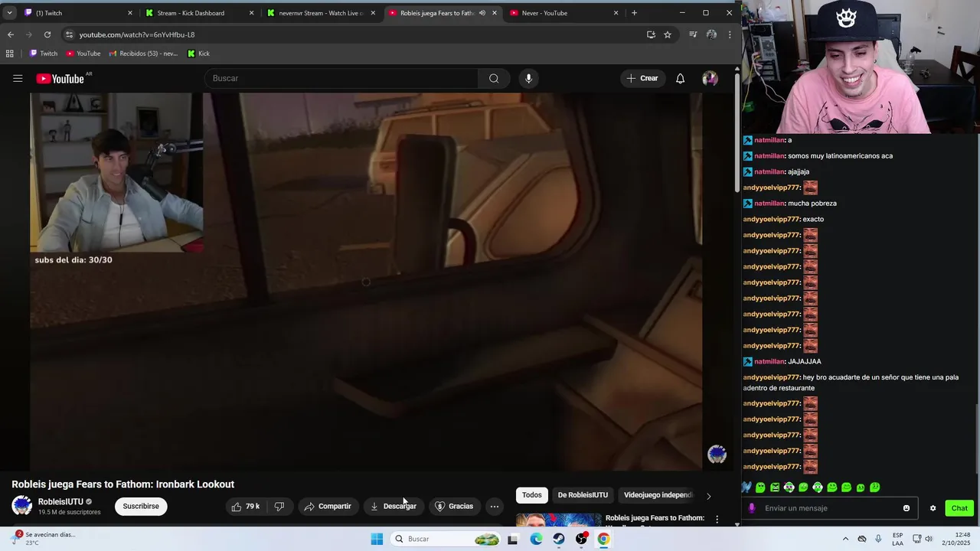Open the RobleisIUTU channel name link
The width and height of the screenshot is (980, 551).
coord(60,502)
